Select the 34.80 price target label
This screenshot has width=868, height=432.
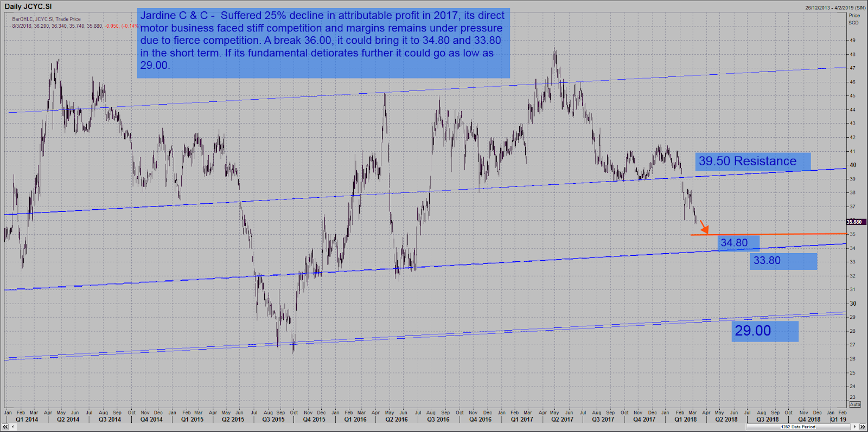pos(738,243)
